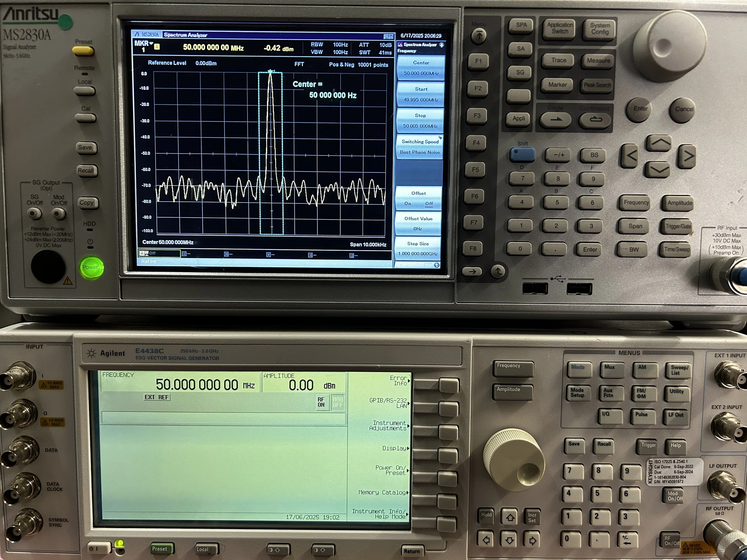
Task: Tap the right-arrow next-page key below F8
Action: pos(472,271)
